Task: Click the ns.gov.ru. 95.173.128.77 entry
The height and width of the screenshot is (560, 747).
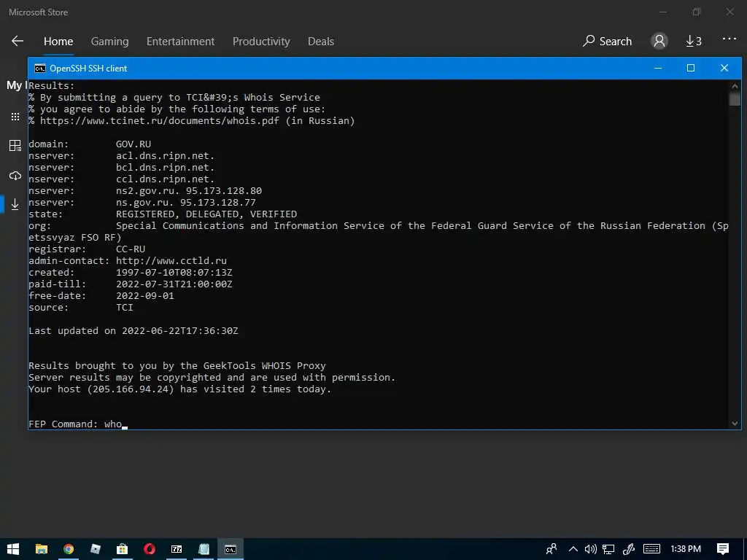Action: click(186, 203)
